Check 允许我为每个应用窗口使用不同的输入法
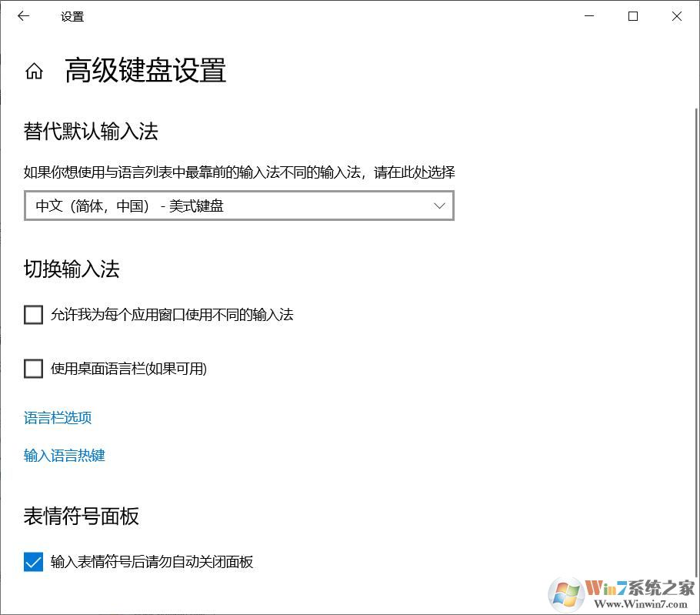The width and height of the screenshot is (700, 615). coord(33,315)
